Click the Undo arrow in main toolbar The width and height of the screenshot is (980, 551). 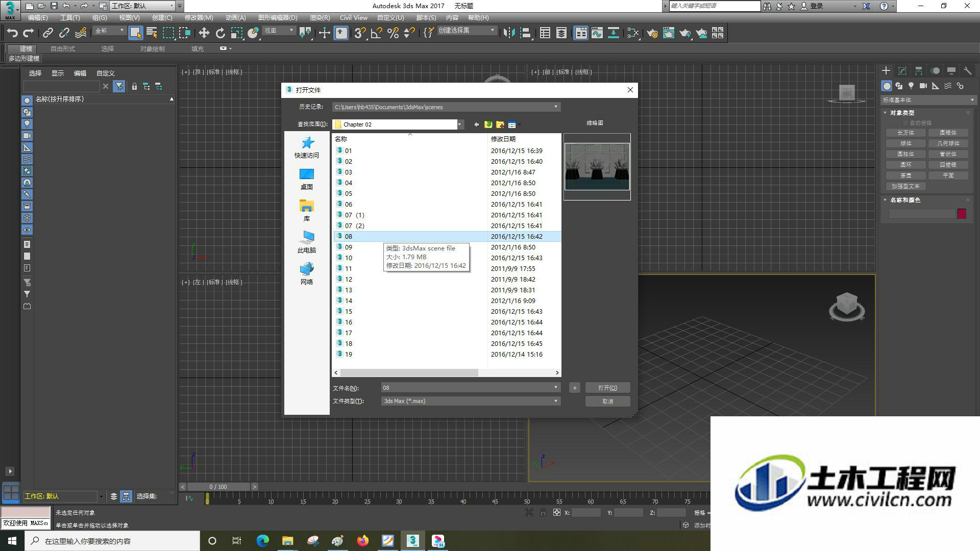tap(12, 33)
